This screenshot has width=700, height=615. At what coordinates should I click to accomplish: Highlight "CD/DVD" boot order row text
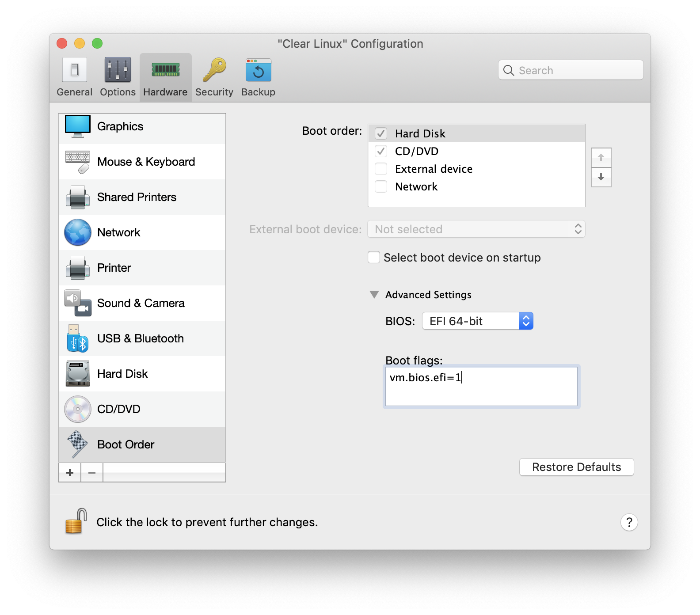(x=417, y=151)
